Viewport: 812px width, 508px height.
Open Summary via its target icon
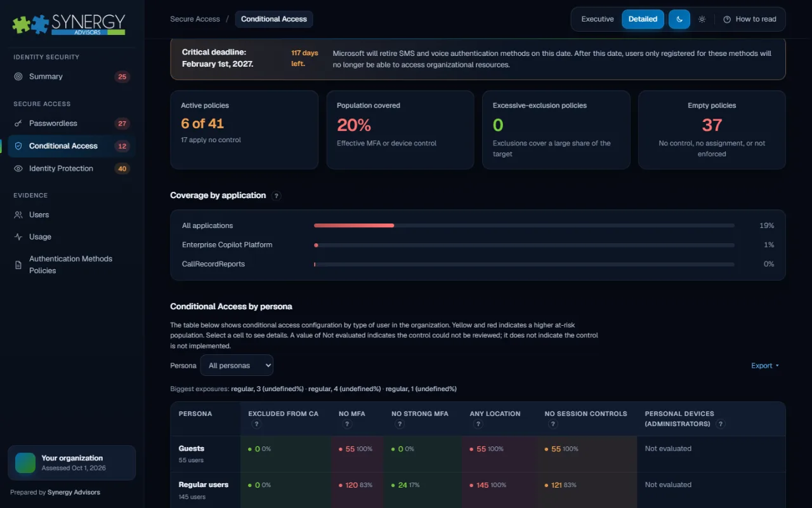coord(18,77)
